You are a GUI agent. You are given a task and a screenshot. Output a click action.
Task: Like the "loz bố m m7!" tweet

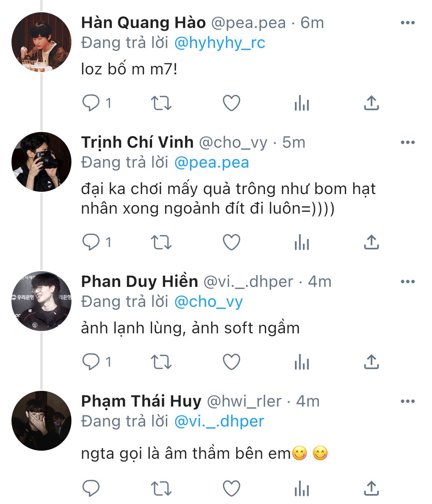(232, 103)
